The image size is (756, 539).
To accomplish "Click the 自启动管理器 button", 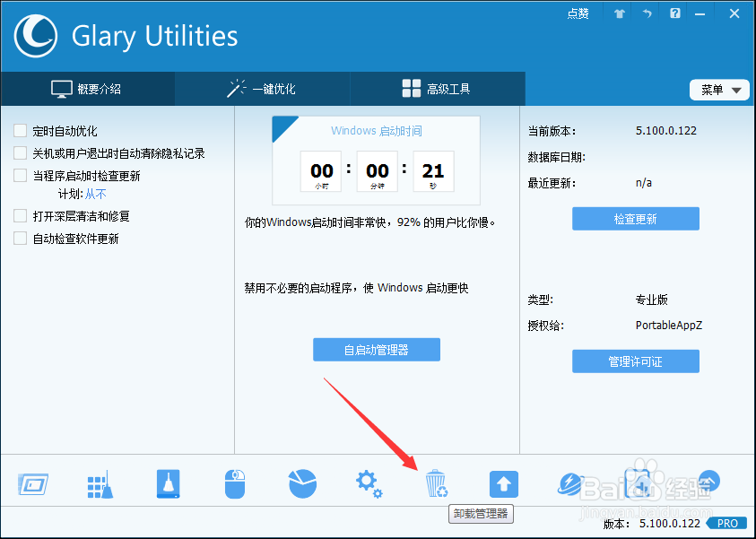I will pos(377,350).
